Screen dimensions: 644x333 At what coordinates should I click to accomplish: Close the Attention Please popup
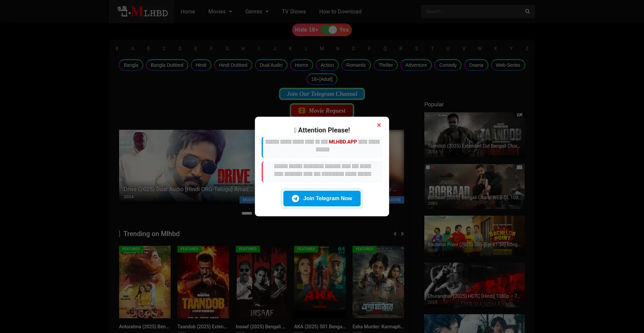coord(379,125)
